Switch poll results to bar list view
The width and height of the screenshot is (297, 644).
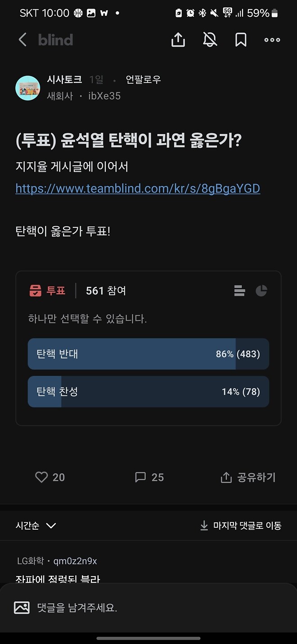click(239, 291)
